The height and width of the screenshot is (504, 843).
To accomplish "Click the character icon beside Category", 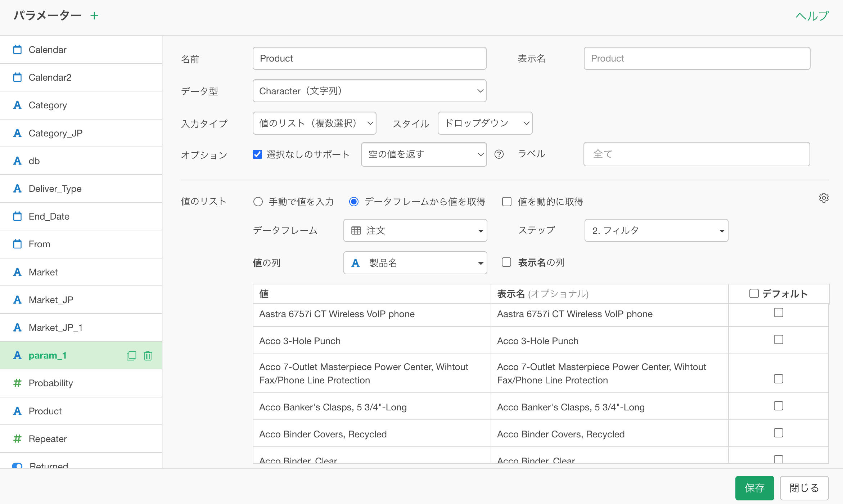I will pyautogui.click(x=17, y=105).
